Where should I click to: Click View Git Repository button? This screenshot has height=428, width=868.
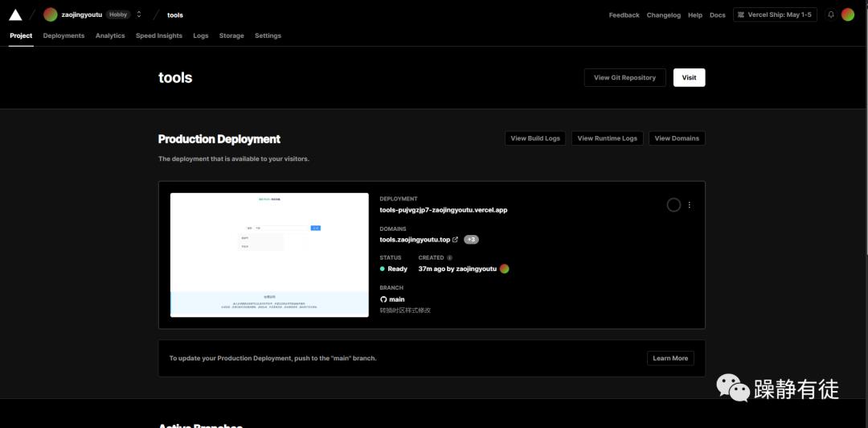pos(624,77)
